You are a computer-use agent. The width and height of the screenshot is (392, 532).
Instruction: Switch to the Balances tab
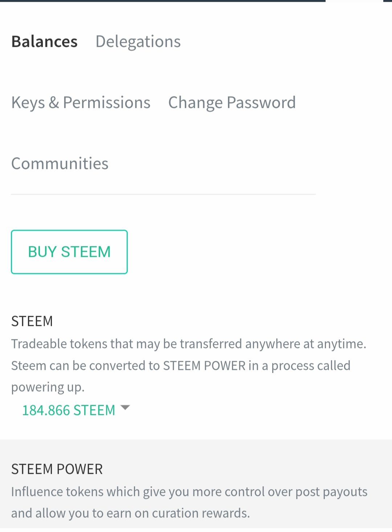click(x=44, y=41)
